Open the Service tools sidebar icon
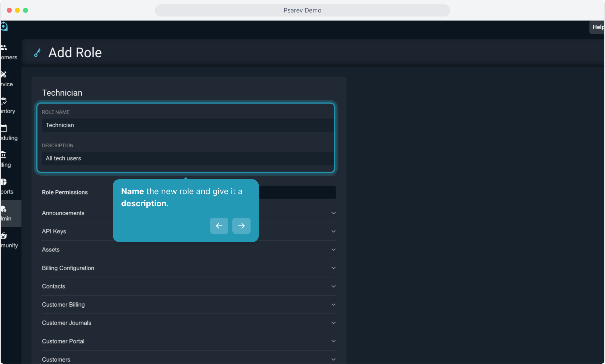This screenshot has width=605, height=364. coord(4,74)
